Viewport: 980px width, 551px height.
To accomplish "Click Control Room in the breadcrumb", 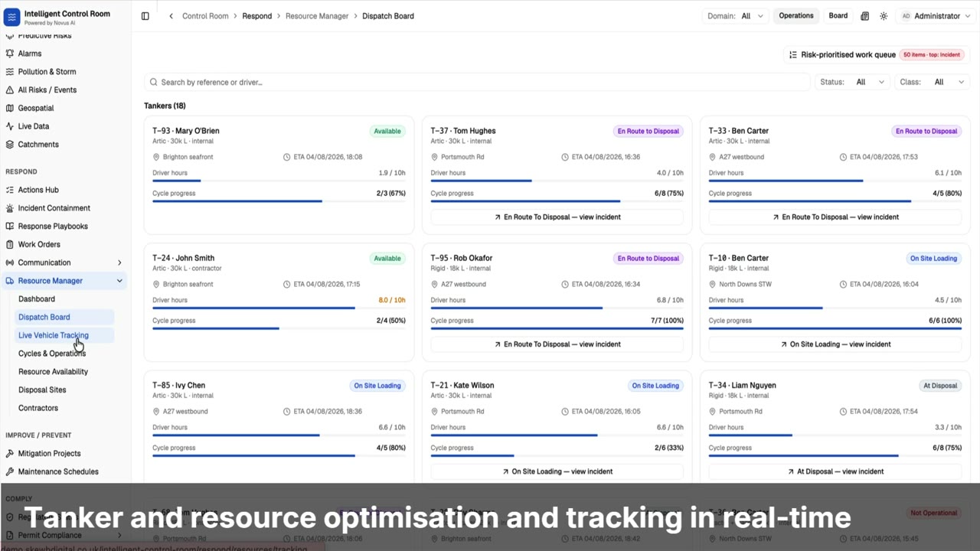I will (205, 16).
